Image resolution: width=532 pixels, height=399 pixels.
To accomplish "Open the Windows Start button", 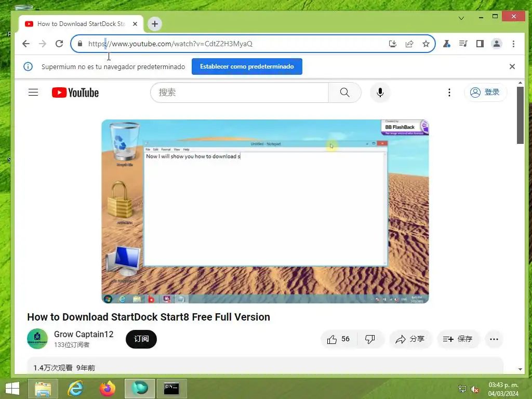I will coord(12,389).
